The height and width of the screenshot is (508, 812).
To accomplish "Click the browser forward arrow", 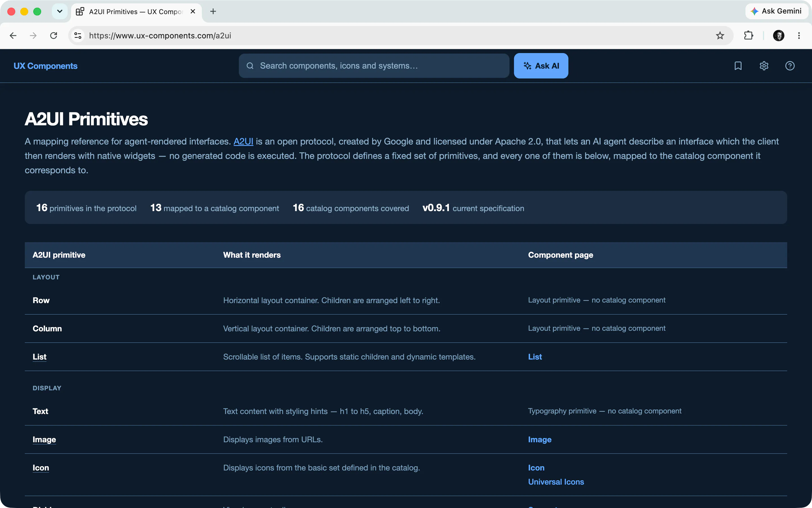I will 33,36.
